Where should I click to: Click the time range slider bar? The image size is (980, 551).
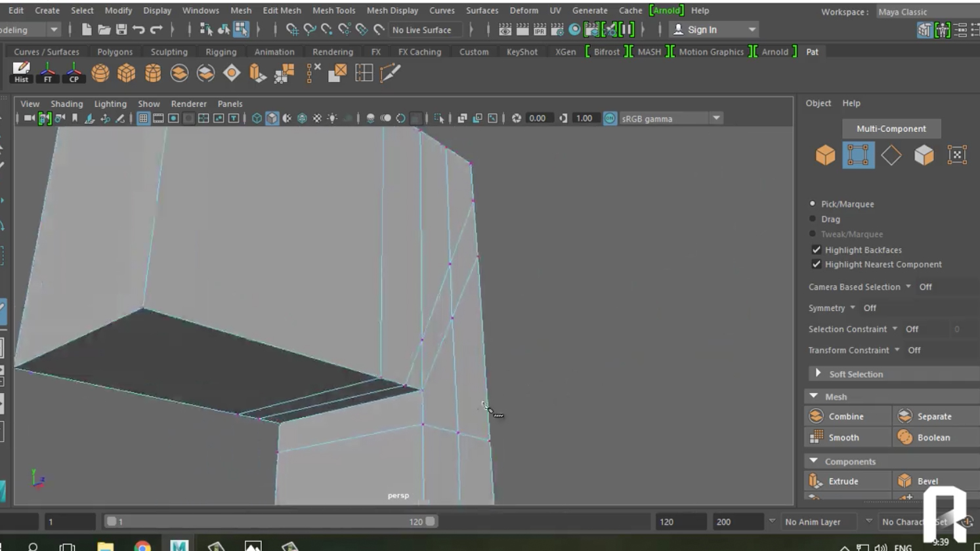(x=269, y=521)
